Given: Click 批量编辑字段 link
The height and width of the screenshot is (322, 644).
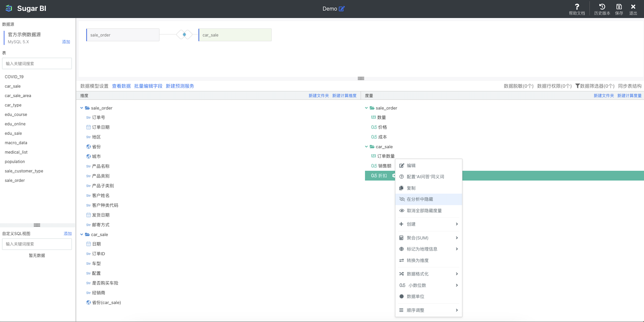Looking at the screenshot, I should pyautogui.click(x=148, y=86).
